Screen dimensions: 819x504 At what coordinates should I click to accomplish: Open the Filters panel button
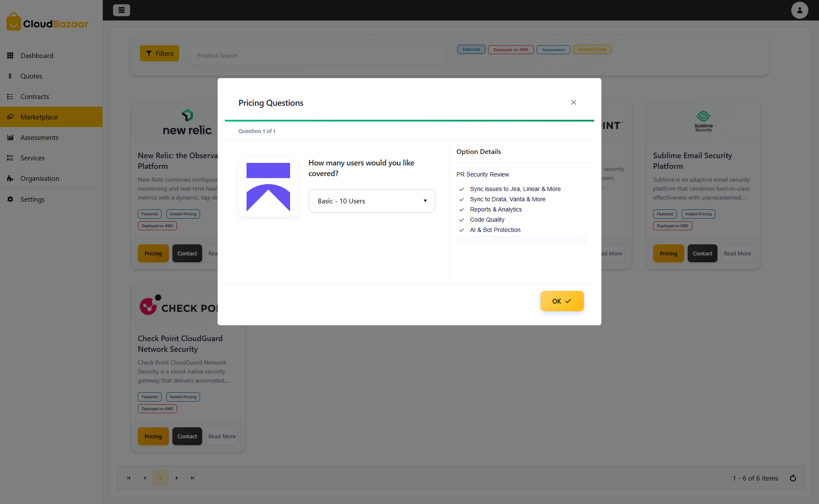tap(160, 53)
